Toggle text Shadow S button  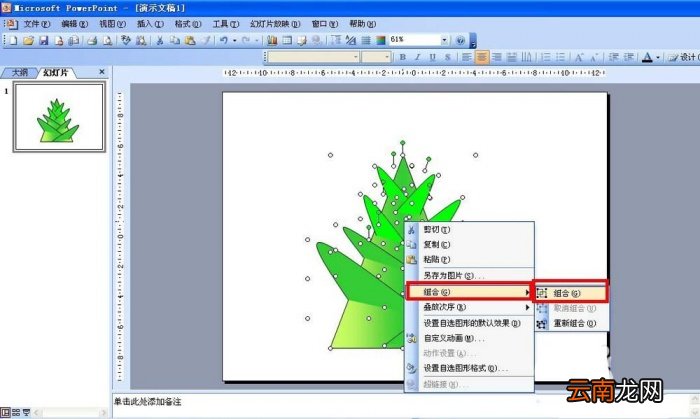click(x=447, y=57)
